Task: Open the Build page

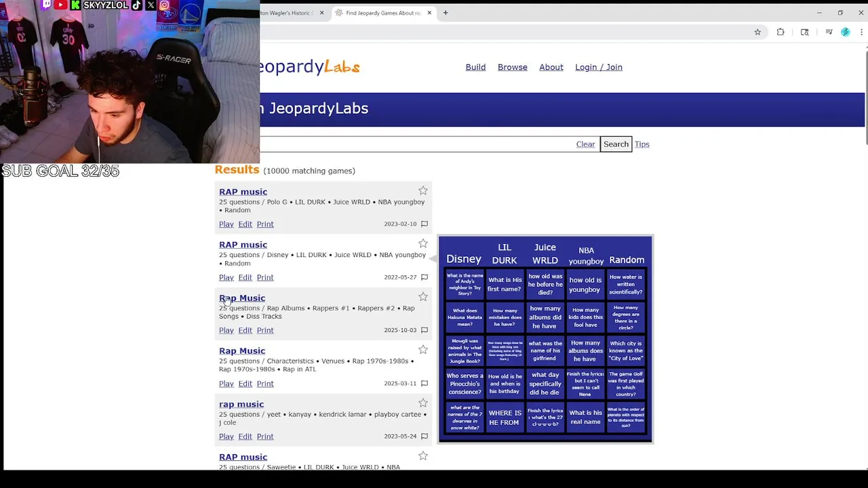Action: point(475,67)
